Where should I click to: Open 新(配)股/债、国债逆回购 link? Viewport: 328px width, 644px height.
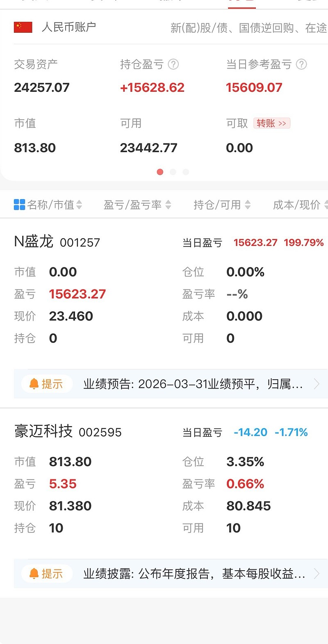(249, 28)
